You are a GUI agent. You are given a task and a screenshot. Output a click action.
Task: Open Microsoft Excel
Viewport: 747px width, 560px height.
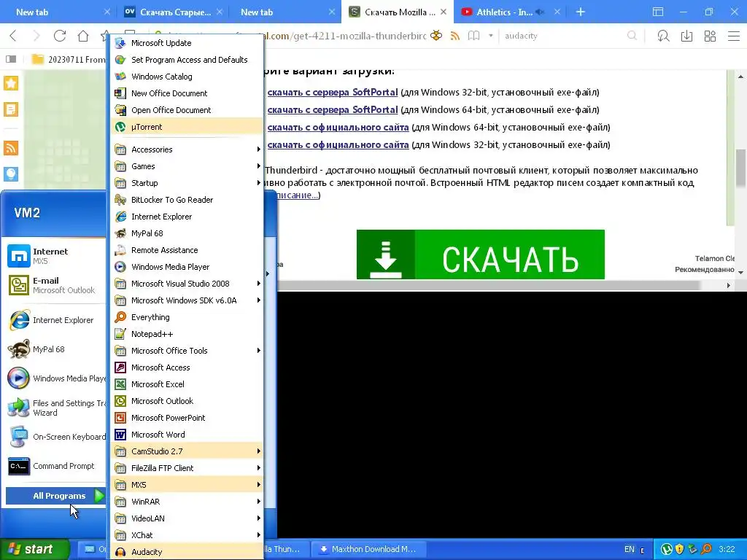pos(187,384)
